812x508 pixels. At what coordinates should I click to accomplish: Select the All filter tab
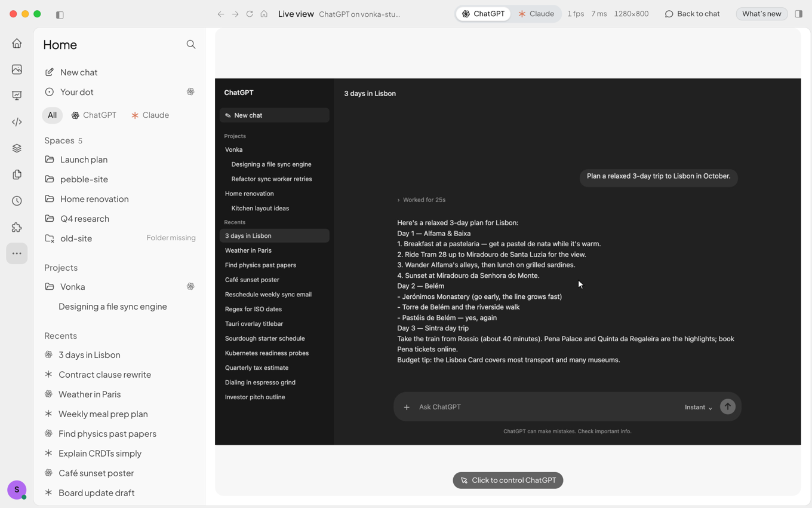point(53,115)
